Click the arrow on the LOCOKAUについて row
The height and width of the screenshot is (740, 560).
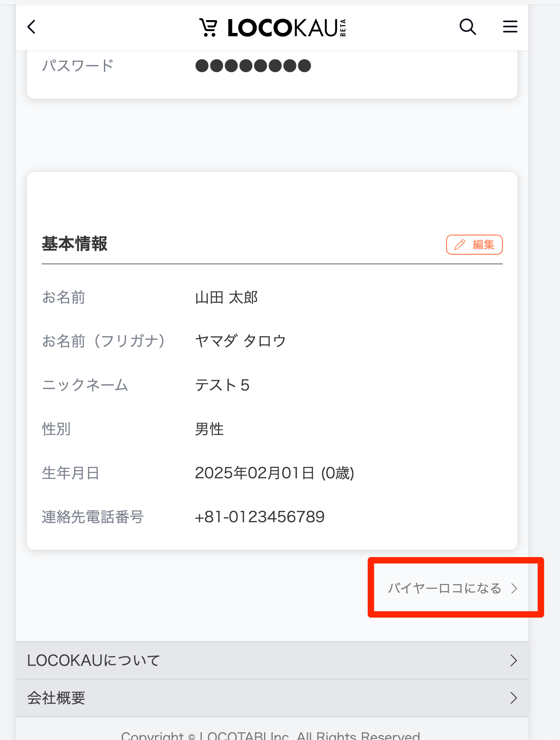(513, 660)
